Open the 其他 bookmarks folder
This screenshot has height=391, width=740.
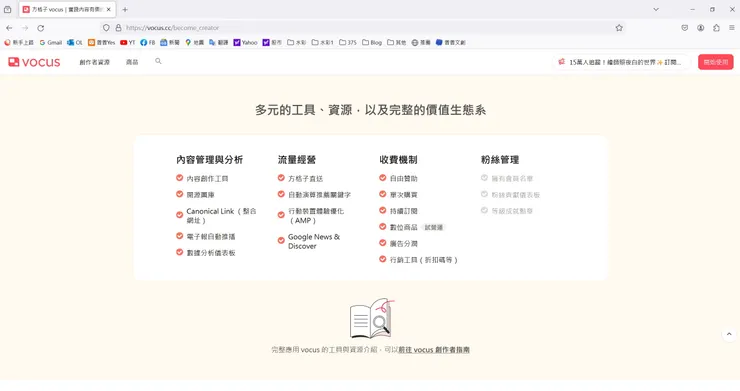(396, 42)
